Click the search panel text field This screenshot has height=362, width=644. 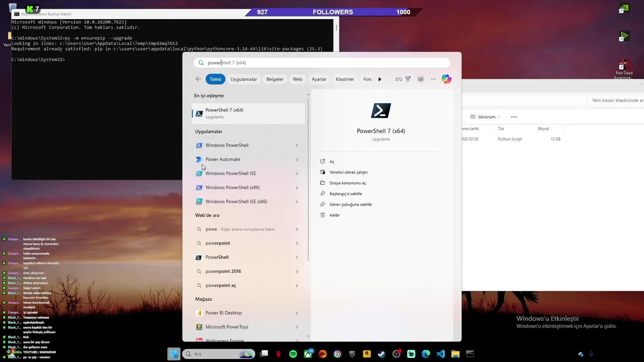tap(322, 63)
